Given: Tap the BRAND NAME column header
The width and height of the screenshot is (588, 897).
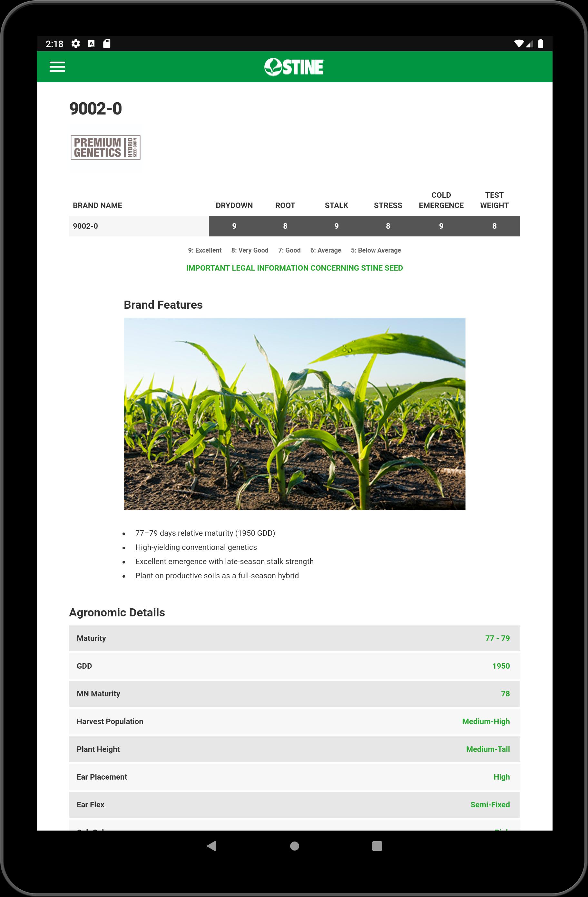Looking at the screenshot, I should pos(97,205).
